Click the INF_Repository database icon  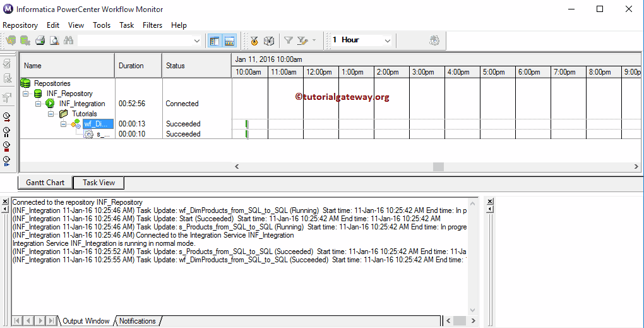click(x=38, y=94)
